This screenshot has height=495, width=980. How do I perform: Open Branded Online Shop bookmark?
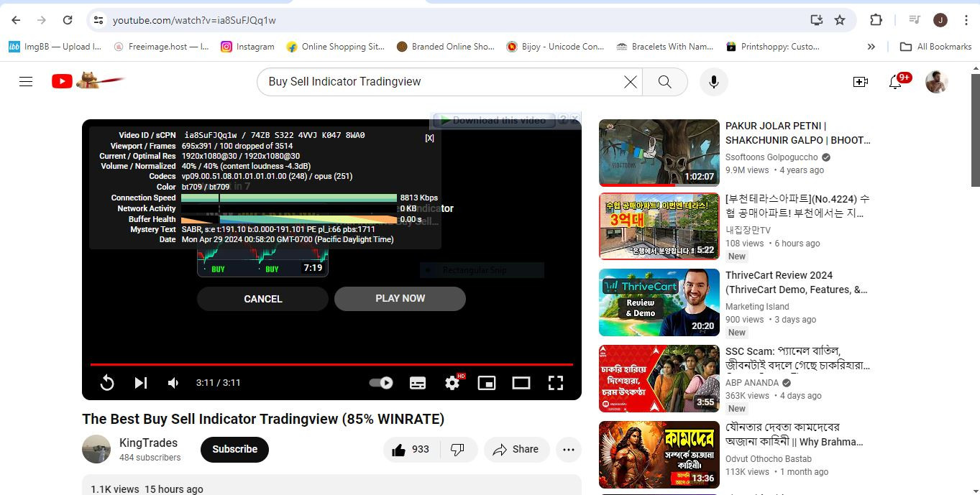tap(445, 47)
